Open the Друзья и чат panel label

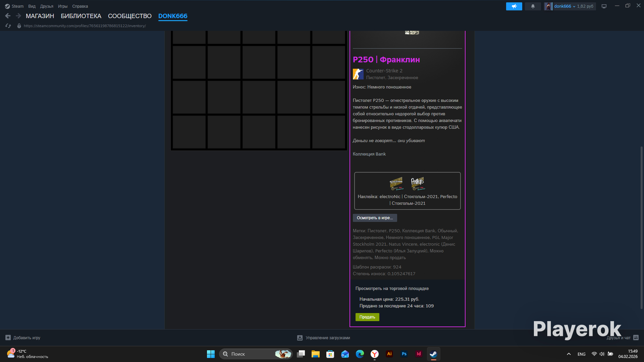tap(619, 338)
